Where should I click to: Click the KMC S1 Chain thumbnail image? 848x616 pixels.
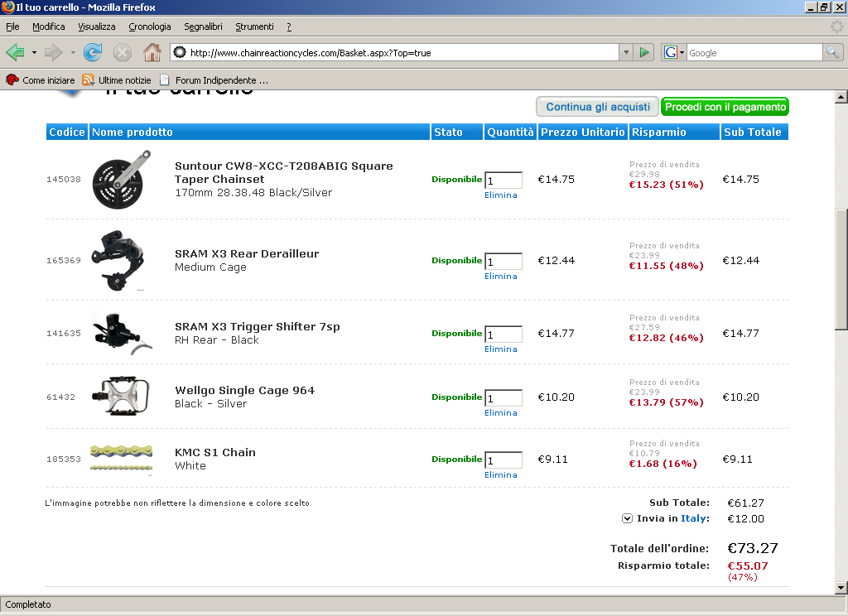[x=121, y=459]
